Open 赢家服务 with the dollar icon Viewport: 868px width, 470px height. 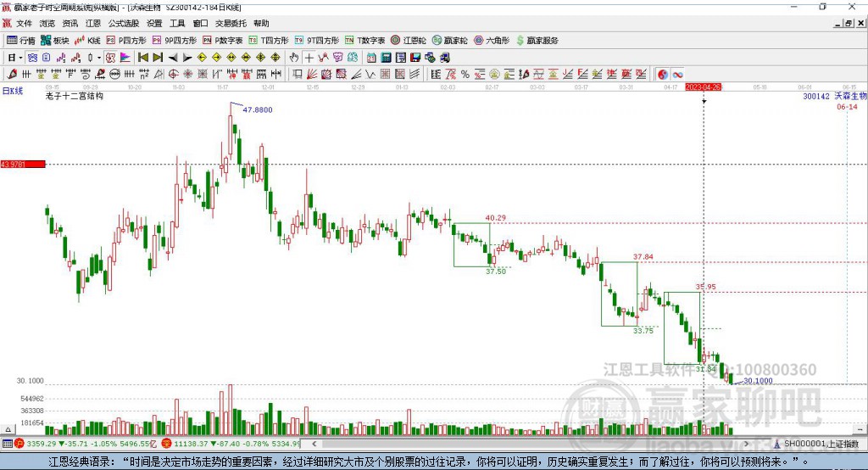537,41
